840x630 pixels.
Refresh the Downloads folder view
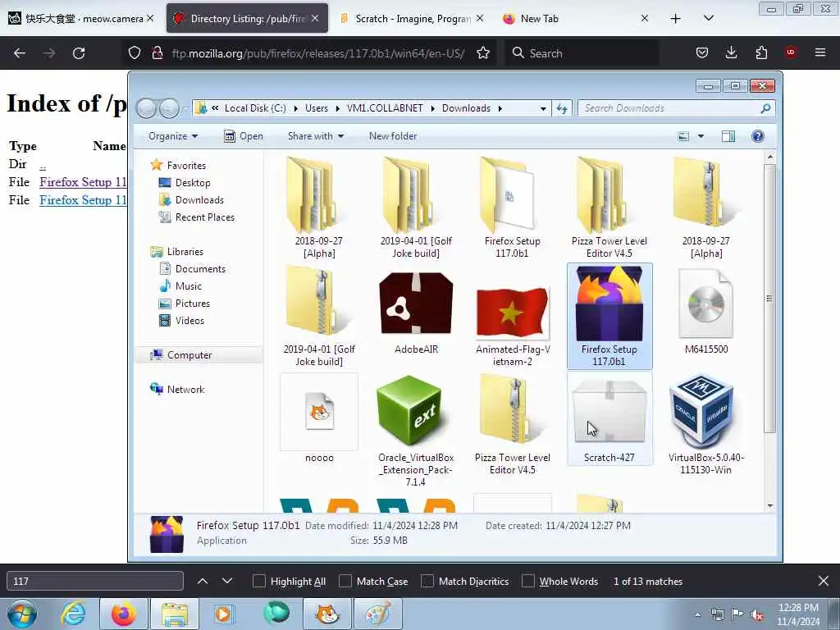click(x=562, y=108)
